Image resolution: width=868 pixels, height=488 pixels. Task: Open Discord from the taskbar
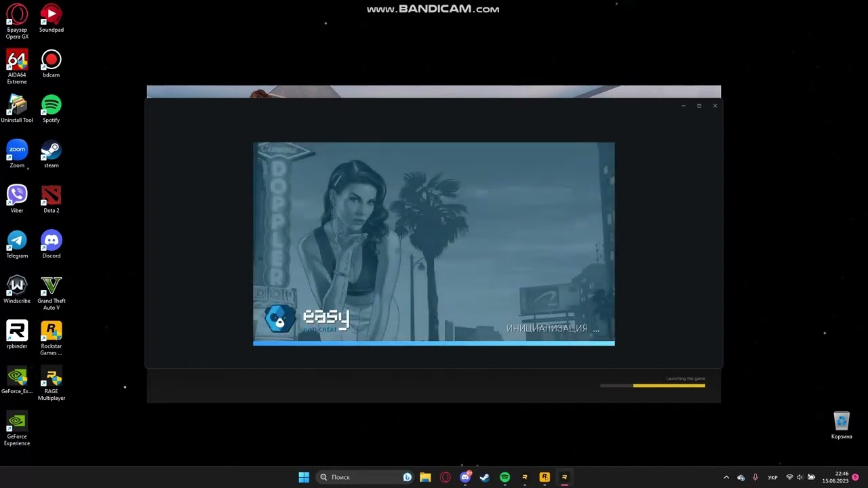pyautogui.click(x=465, y=477)
